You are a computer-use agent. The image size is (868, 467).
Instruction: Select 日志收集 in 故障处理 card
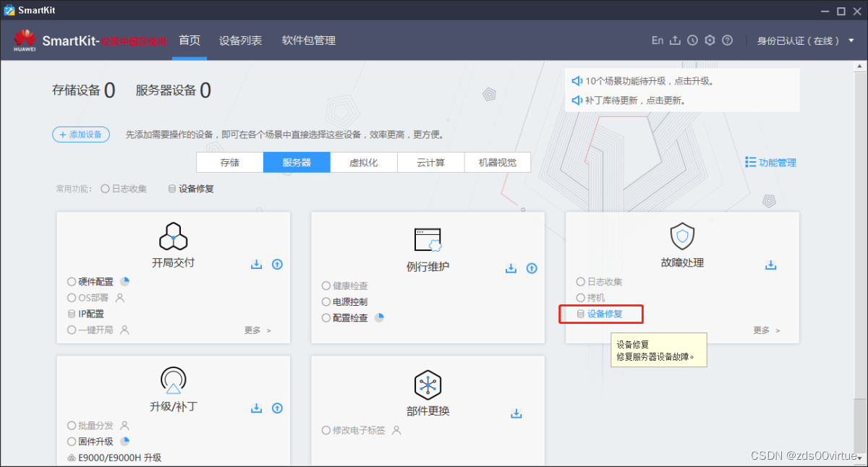click(600, 282)
